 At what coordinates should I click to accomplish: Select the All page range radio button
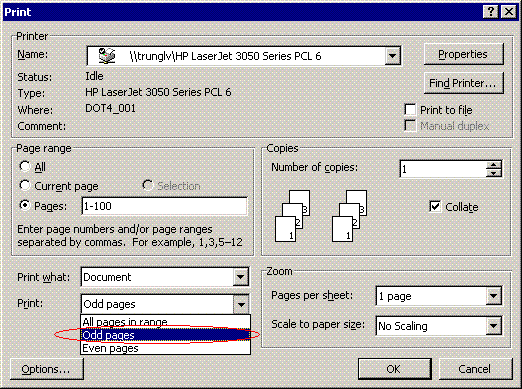click(x=25, y=166)
